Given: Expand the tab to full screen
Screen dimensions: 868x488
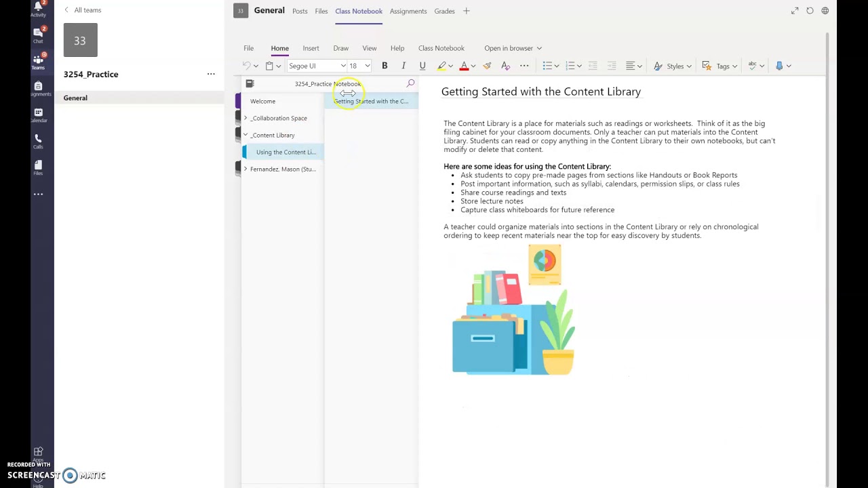Looking at the screenshot, I should tap(795, 11).
